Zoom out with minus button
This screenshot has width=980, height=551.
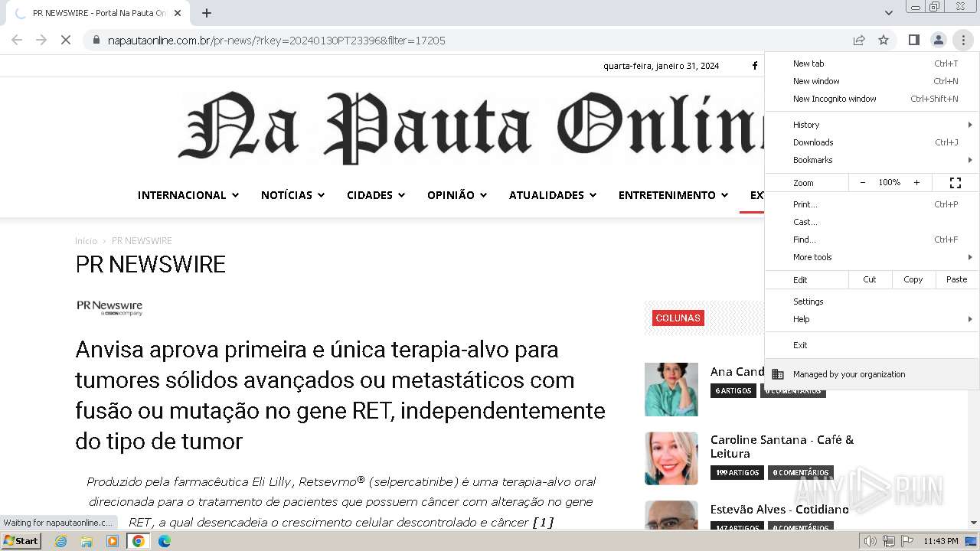coord(863,183)
